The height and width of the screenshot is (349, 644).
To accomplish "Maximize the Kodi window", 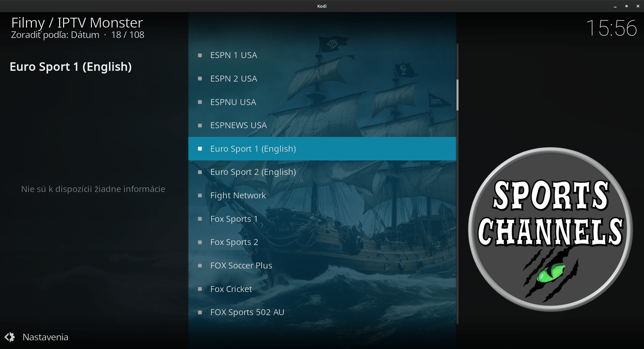I will (626, 6).
